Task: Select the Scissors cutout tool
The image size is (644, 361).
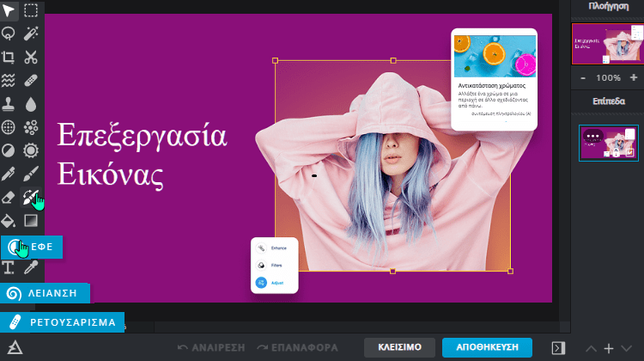Action: pos(31,58)
